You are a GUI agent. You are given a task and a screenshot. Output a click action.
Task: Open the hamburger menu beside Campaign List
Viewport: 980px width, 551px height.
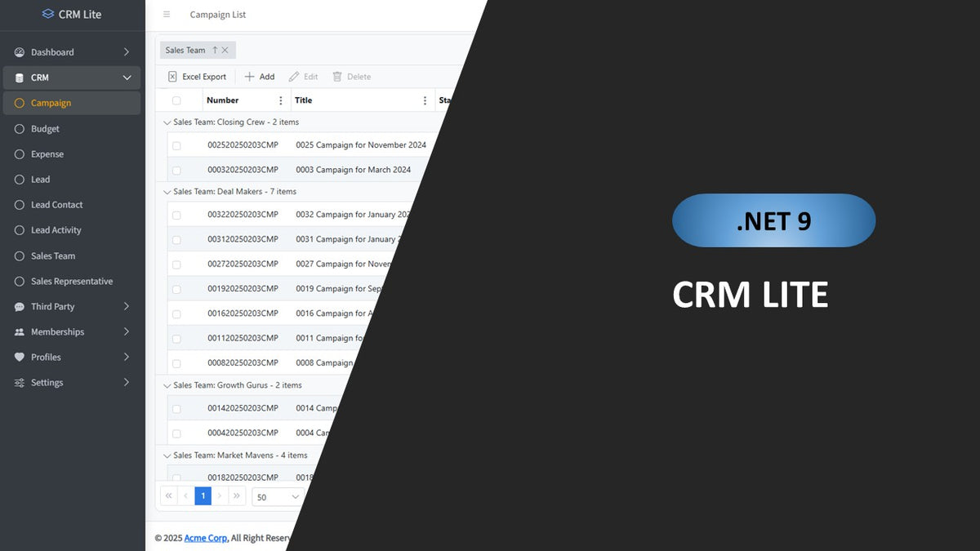167,14
